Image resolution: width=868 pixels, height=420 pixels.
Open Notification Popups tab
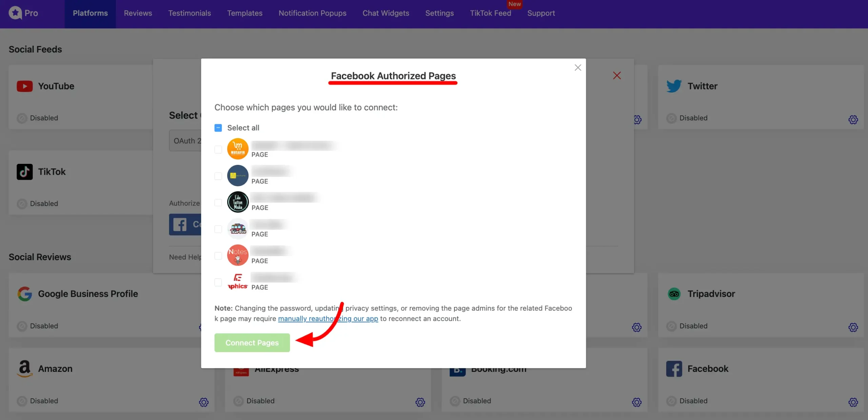point(312,13)
